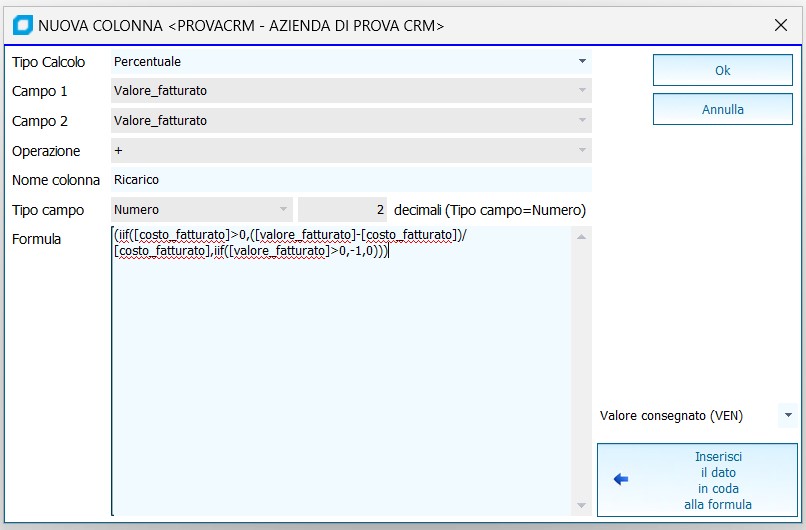Click the Formula scrollbar down arrow
Viewport: 806px width, 530px height.
coord(581,505)
